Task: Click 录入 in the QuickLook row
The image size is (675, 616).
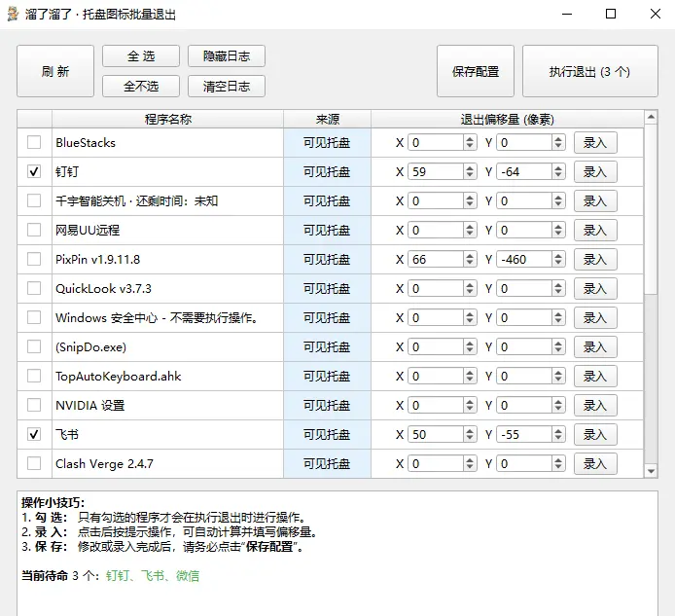Action: pyautogui.click(x=595, y=289)
